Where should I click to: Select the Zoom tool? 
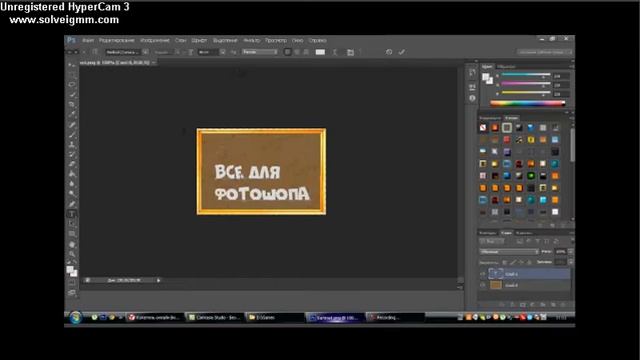point(72,254)
